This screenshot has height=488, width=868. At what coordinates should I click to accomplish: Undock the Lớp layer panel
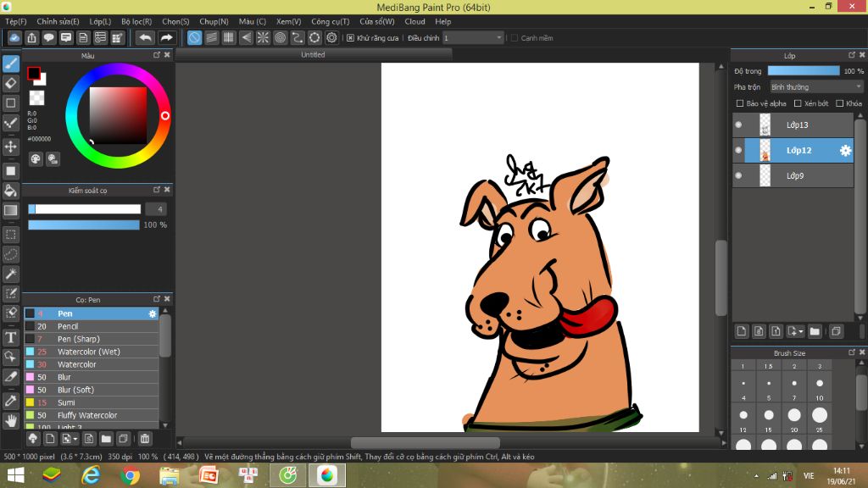852,55
